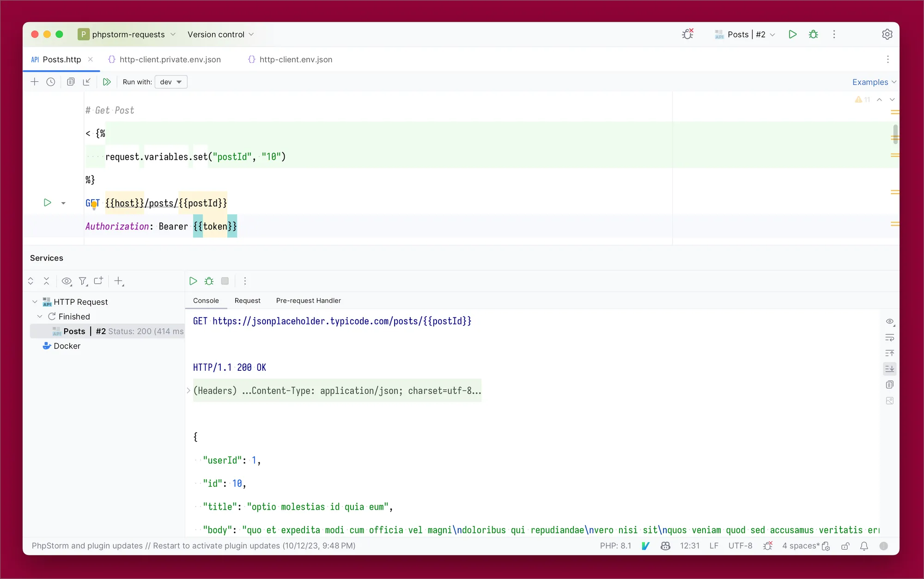Collapse all services in tree
This screenshot has width=924, height=579.
tap(46, 281)
